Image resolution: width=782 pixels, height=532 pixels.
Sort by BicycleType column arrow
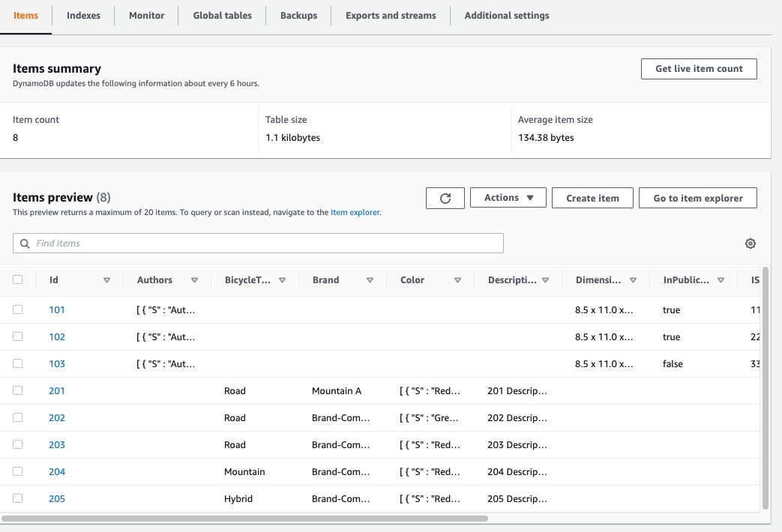(282, 280)
